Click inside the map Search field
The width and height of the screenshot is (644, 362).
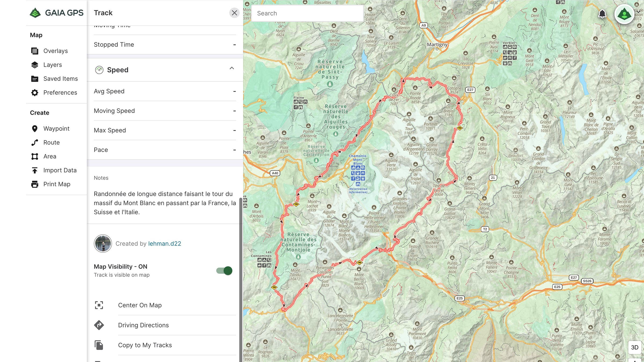click(x=307, y=13)
